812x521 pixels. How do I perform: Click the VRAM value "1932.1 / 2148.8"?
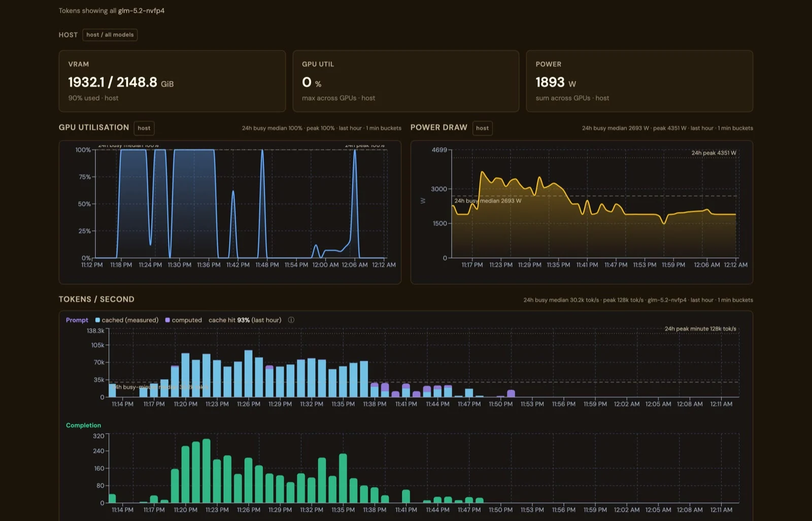click(113, 82)
